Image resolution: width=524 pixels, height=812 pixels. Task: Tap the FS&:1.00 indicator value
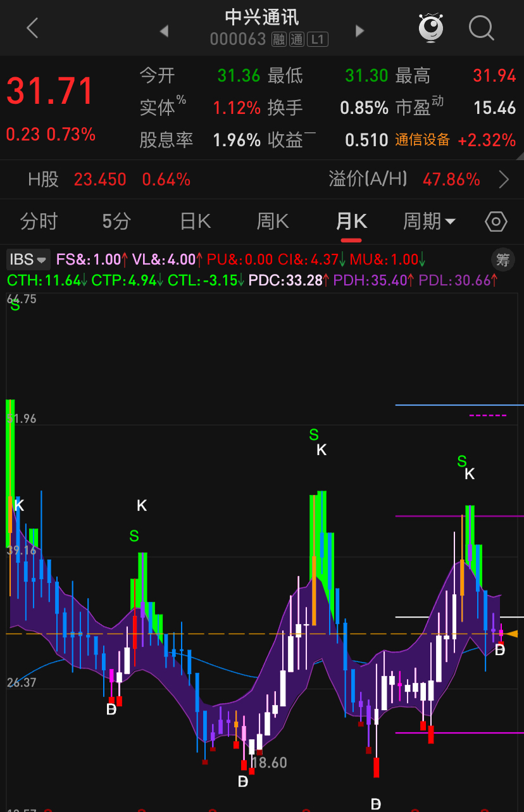pos(92,259)
